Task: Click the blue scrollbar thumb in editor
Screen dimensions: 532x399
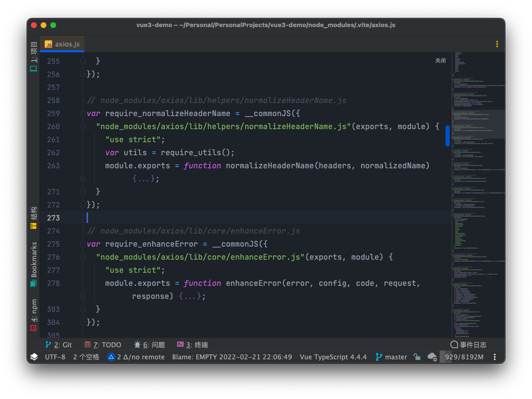Action: click(x=447, y=136)
